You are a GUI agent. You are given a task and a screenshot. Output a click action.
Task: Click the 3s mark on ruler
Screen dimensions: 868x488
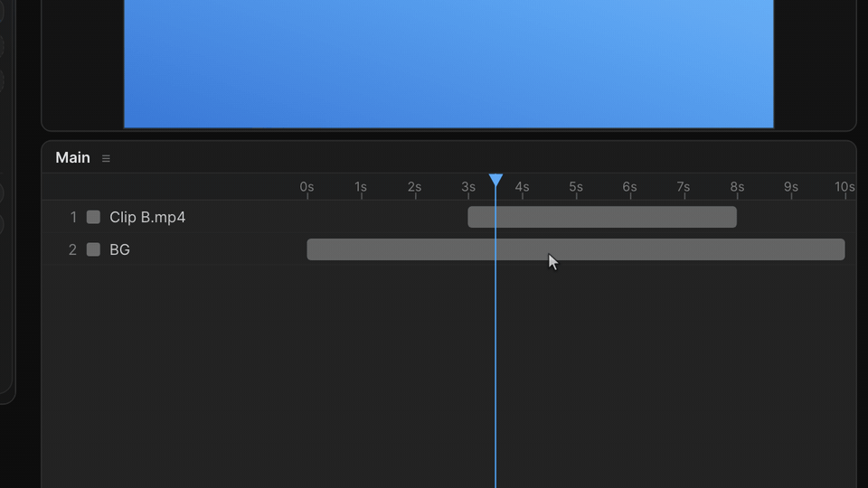(x=468, y=187)
